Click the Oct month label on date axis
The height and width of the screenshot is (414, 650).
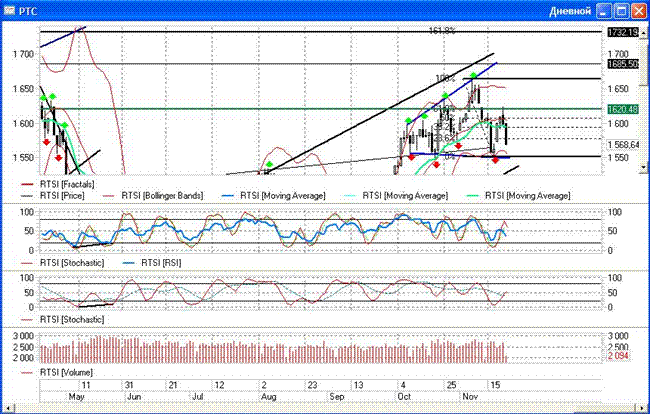pyautogui.click(x=404, y=397)
